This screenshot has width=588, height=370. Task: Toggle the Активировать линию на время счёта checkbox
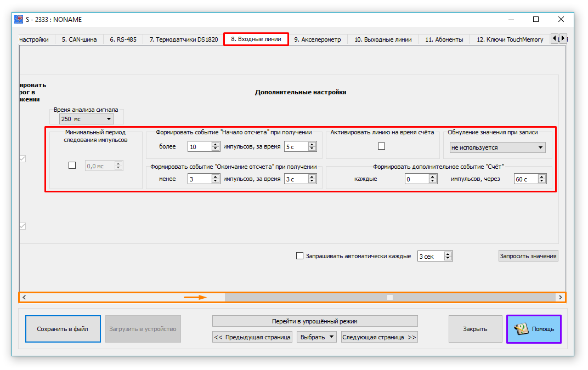coord(381,146)
